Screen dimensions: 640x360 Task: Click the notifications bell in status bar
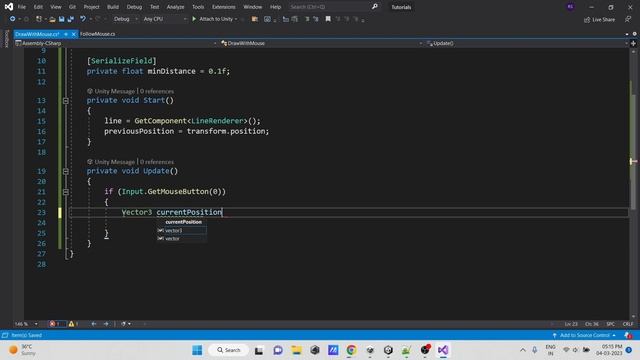tap(628, 335)
